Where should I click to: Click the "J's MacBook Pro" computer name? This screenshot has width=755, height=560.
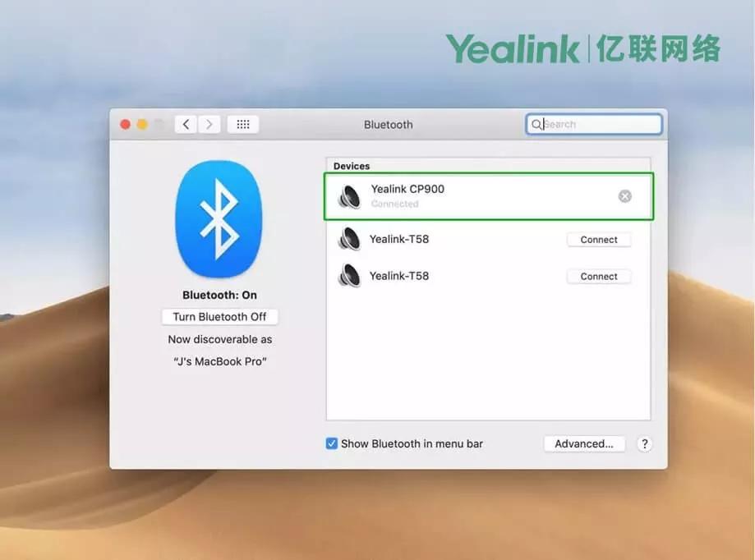(219, 361)
